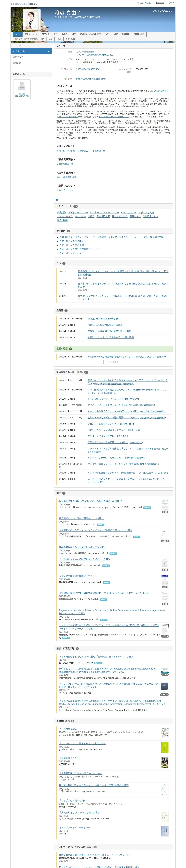Click the 子ども白書 2024 book cover
The height and width of the screenshot is (868, 186).
[x=165, y=733]
